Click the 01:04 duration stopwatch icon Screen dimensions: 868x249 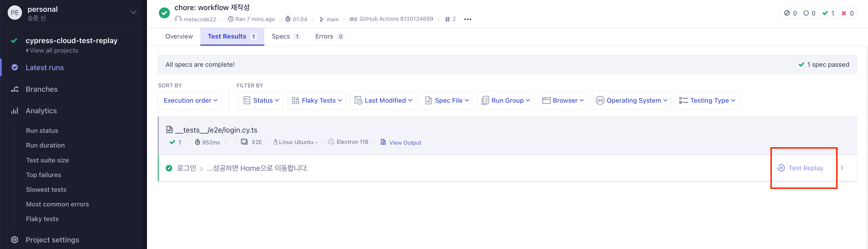point(288,19)
